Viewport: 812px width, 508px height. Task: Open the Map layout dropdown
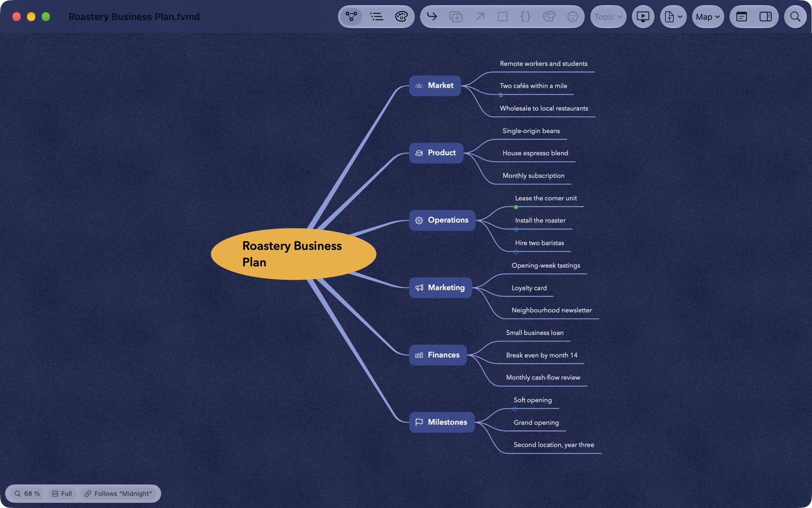[708, 17]
